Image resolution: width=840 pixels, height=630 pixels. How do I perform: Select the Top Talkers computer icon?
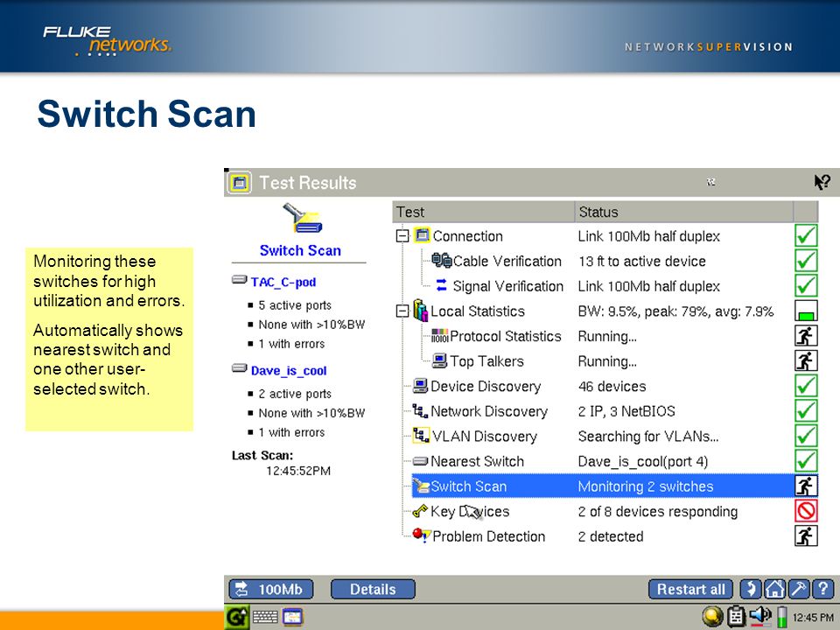click(439, 360)
